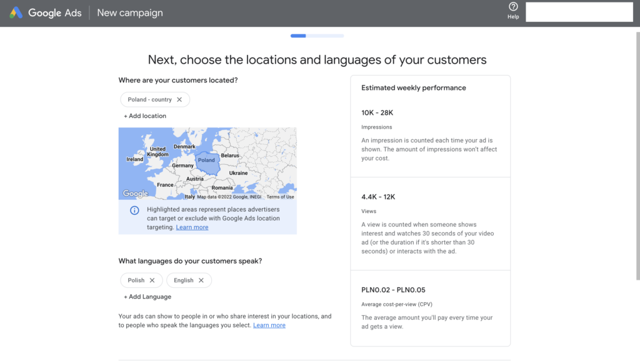Click + Add location
Image resolution: width=640 pixels, height=364 pixels.
(145, 116)
